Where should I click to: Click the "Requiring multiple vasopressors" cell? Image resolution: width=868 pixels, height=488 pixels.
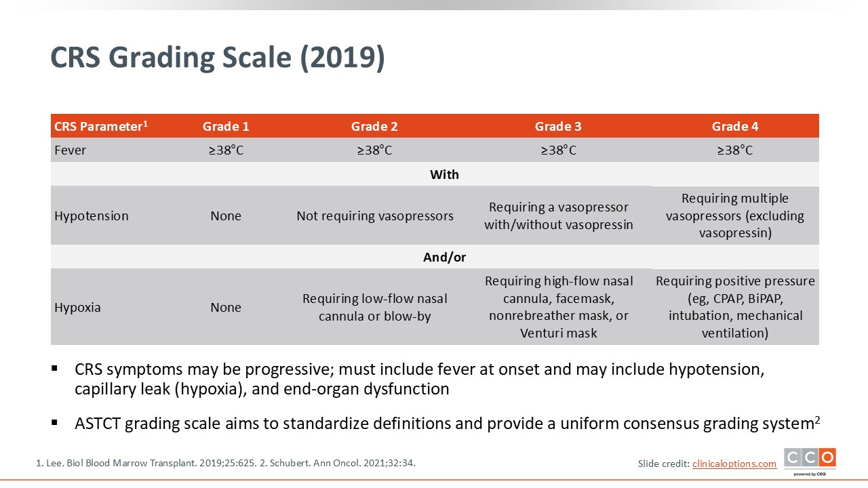pos(734,216)
